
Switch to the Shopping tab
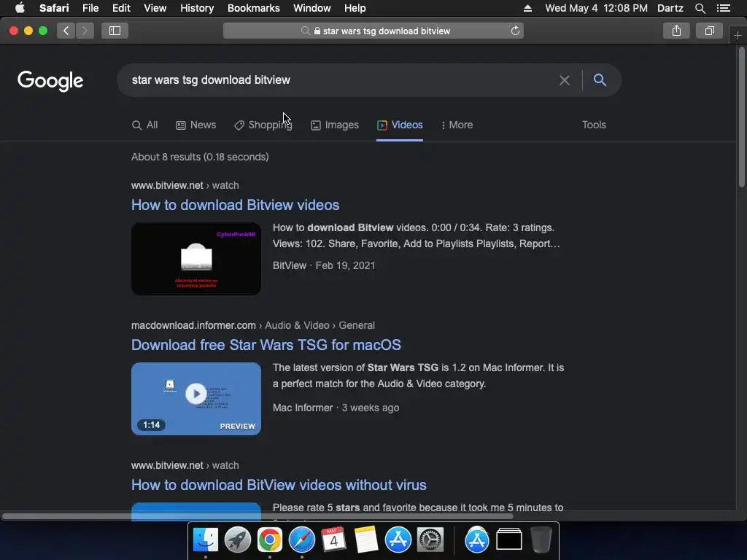tap(263, 125)
